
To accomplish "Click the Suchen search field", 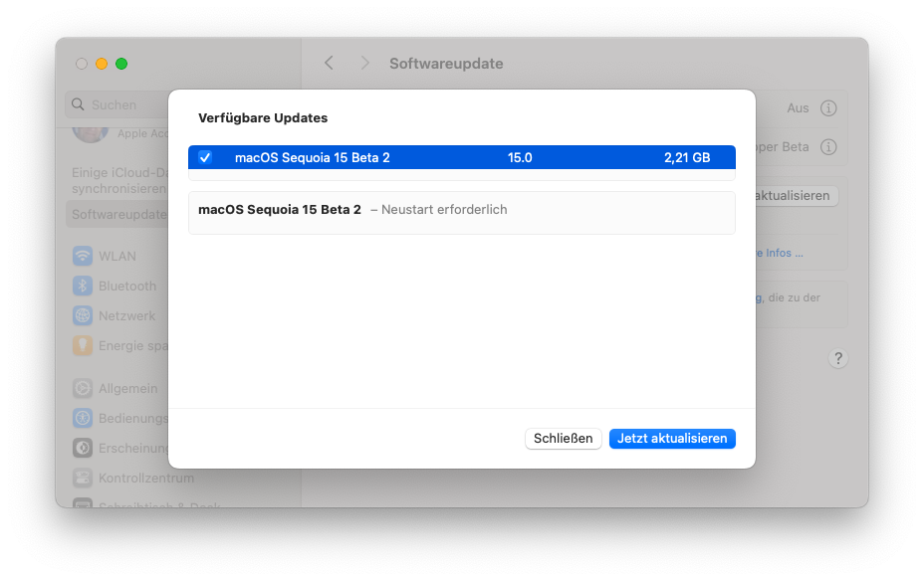I will 117,104.
